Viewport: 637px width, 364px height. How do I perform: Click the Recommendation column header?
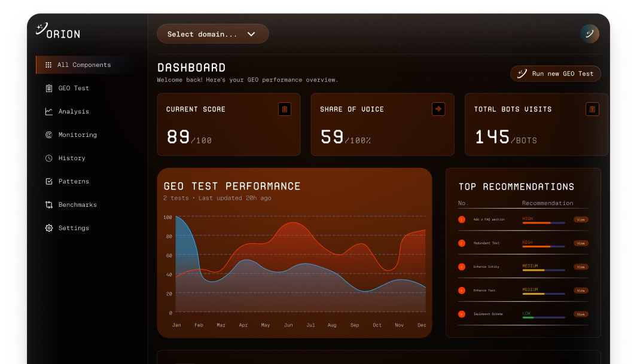pyautogui.click(x=548, y=203)
